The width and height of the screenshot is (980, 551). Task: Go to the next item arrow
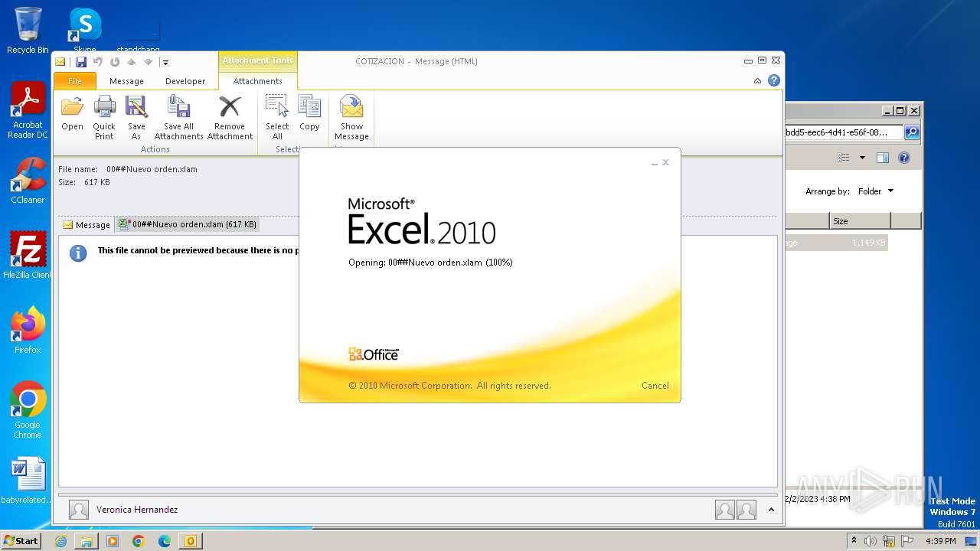pyautogui.click(x=148, y=62)
